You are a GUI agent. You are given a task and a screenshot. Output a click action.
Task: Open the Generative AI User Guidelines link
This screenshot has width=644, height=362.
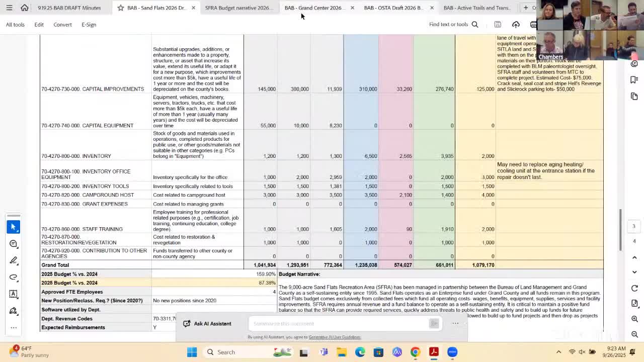click(334, 337)
